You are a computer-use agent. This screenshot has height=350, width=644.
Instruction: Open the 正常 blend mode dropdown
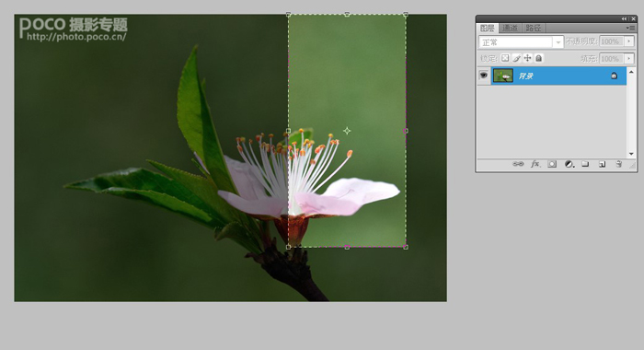(x=521, y=42)
